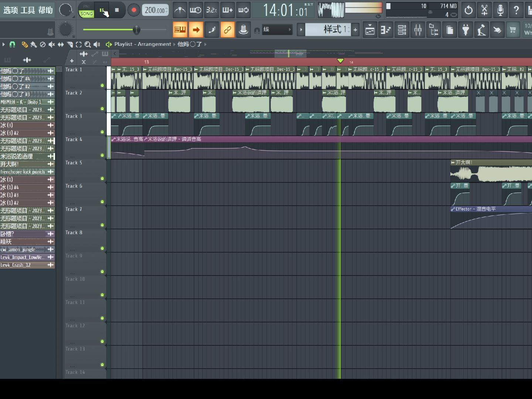Image resolution: width=532 pixels, height=399 pixels.
Task: Open the Piano roll view icon
Action: [386, 30]
